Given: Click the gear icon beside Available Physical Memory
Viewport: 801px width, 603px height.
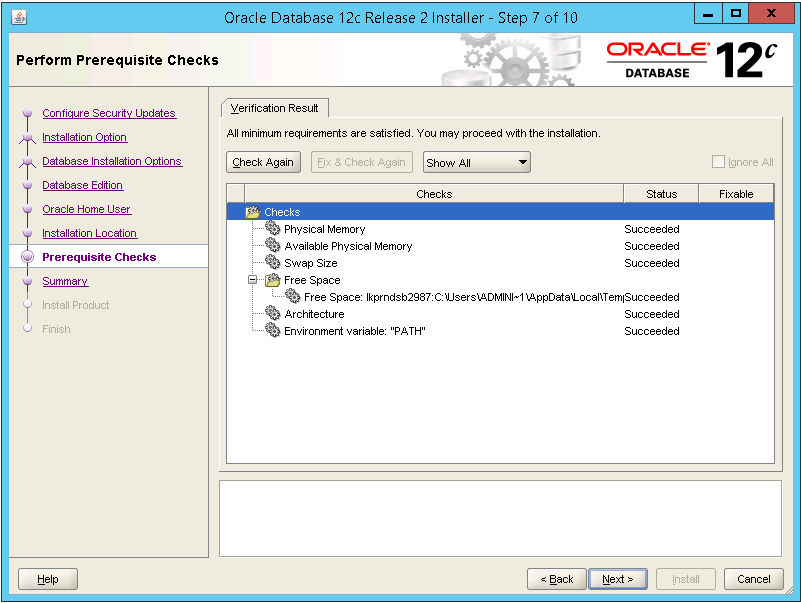Looking at the screenshot, I should [x=272, y=246].
